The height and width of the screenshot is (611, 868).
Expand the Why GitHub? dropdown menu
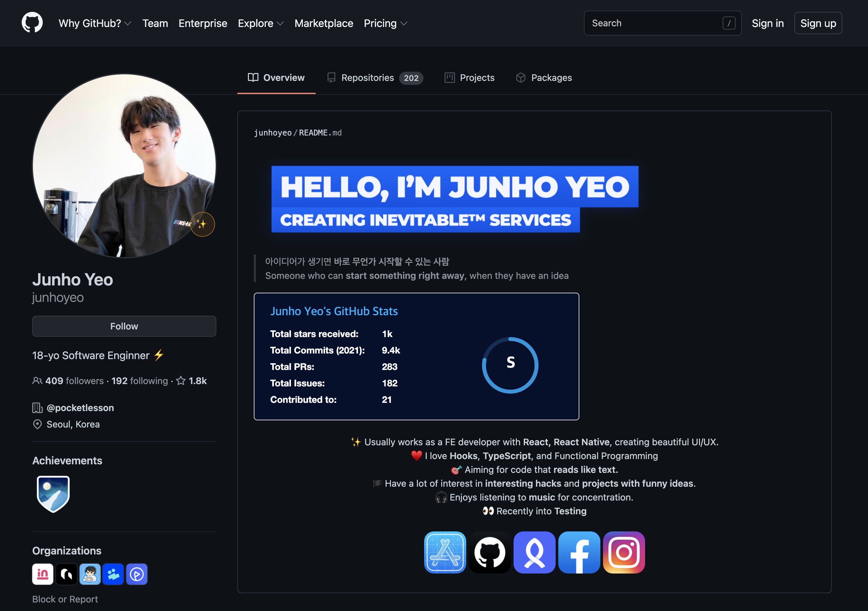tap(95, 23)
